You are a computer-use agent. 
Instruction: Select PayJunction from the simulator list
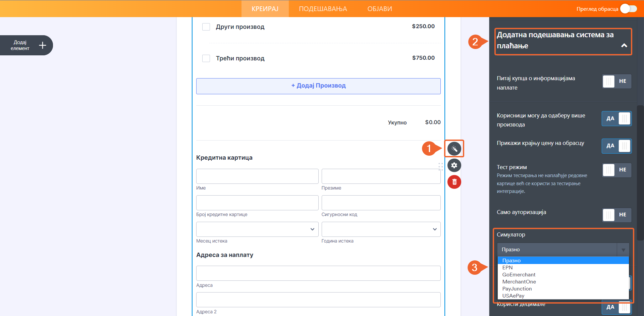point(563,289)
